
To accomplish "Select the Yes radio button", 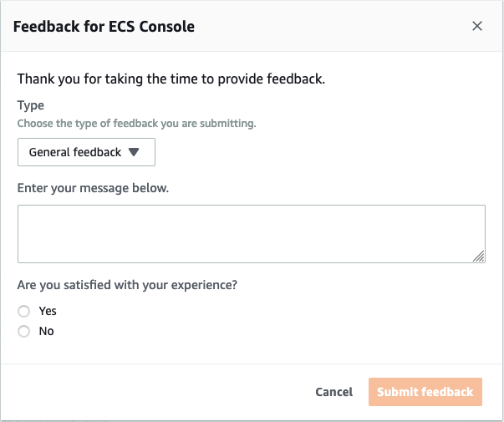I will tap(23, 311).
